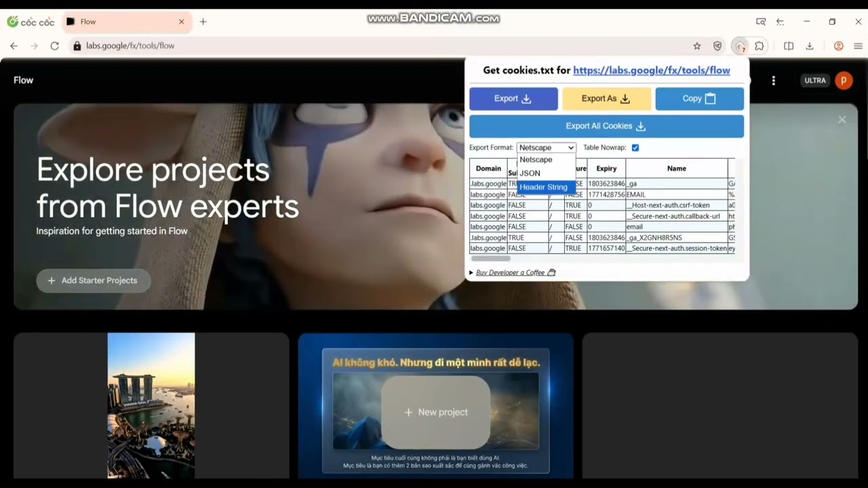
Task: Open the browser hamburger menu
Action: (x=858, y=46)
